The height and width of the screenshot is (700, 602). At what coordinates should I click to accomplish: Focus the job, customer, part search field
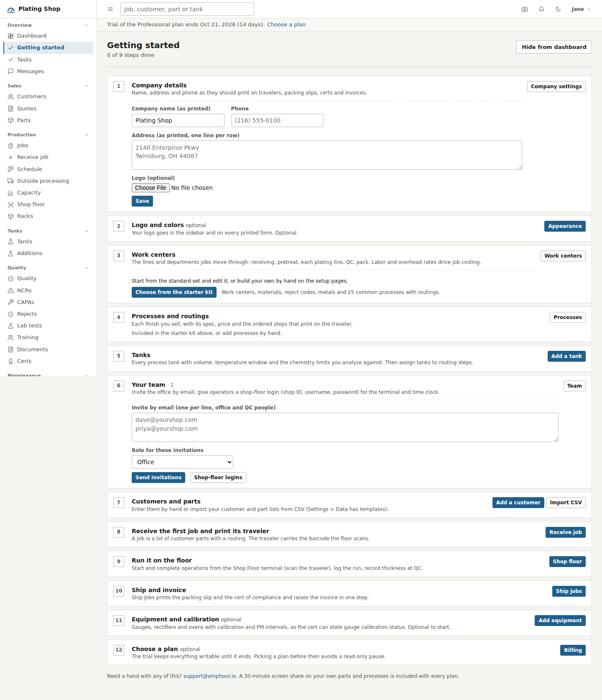(187, 9)
